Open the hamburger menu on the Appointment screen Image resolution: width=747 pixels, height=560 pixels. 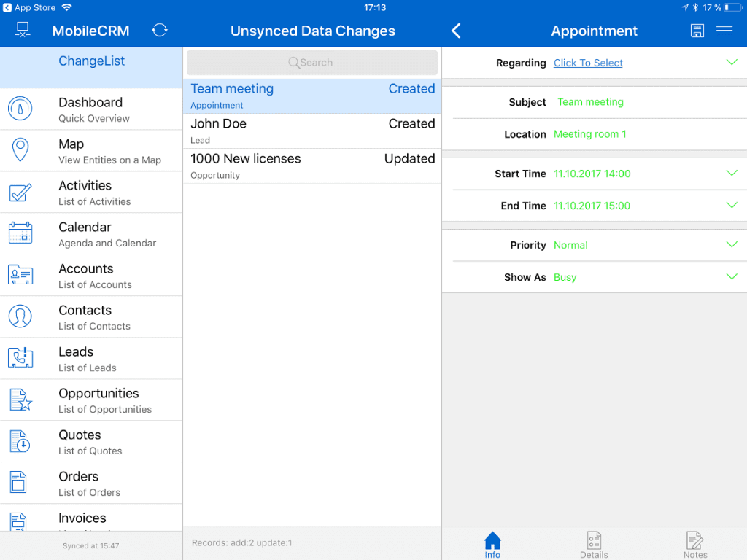pyautogui.click(x=724, y=31)
